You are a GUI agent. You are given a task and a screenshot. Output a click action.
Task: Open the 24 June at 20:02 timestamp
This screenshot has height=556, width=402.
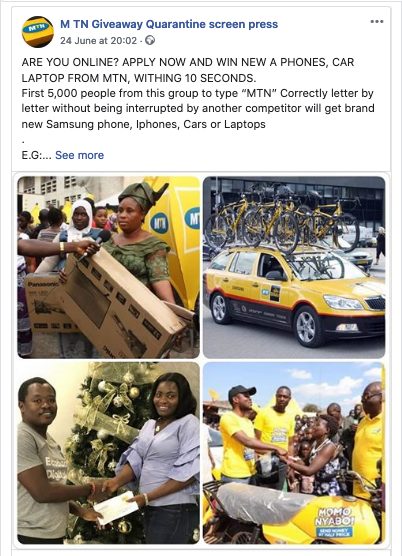tap(98, 41)
